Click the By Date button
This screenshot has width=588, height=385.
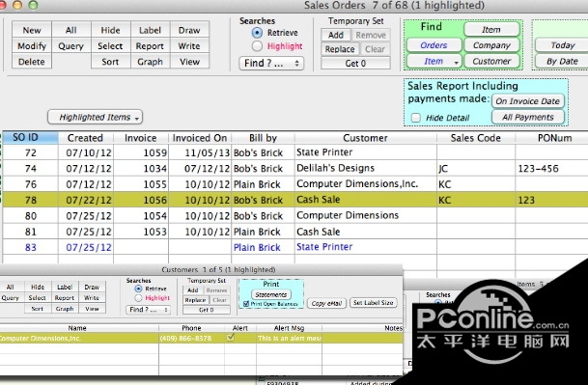click(562, 61)
